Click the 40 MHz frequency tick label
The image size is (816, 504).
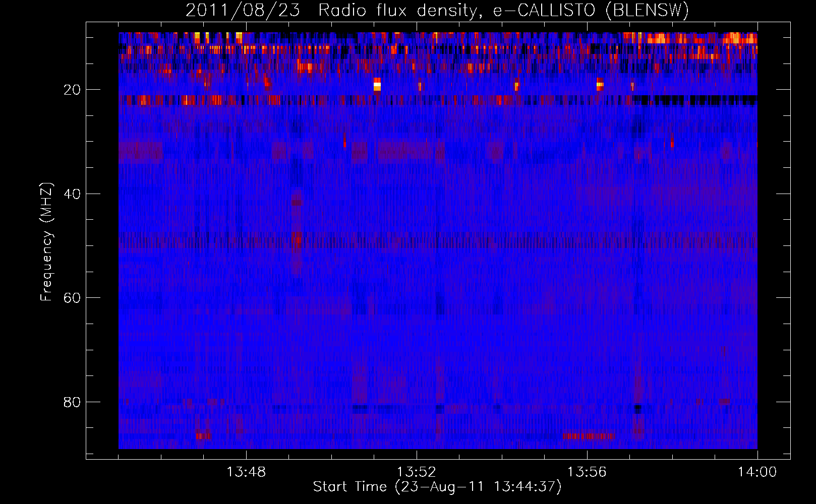tap(72, 194)
